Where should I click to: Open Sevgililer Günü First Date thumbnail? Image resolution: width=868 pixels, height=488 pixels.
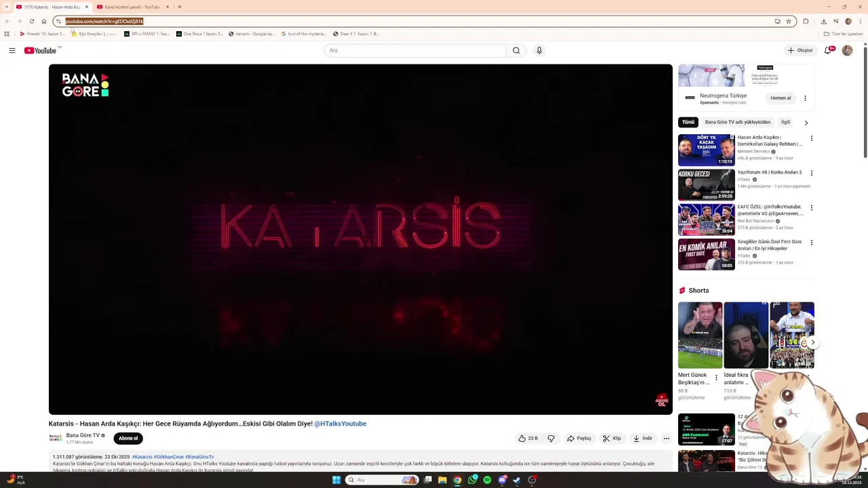(x=706, y=254)
